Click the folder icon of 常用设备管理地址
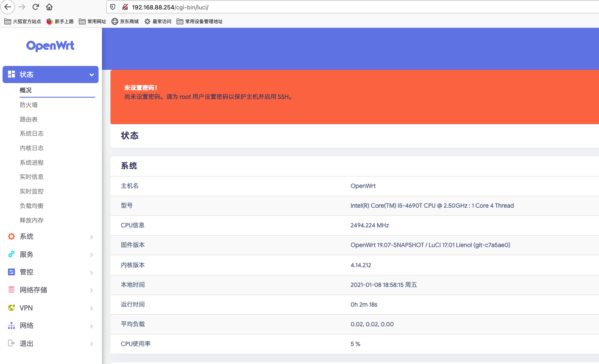 (180, 21)
